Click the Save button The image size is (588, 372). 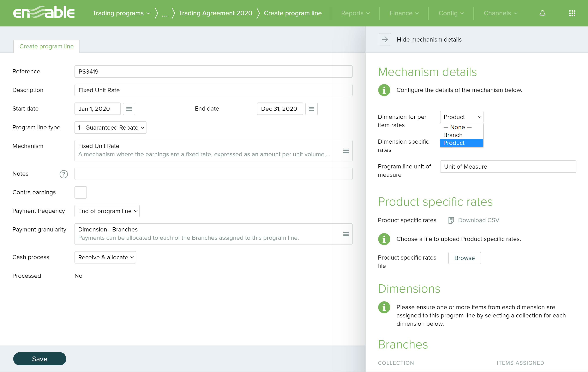pos(40,359)
